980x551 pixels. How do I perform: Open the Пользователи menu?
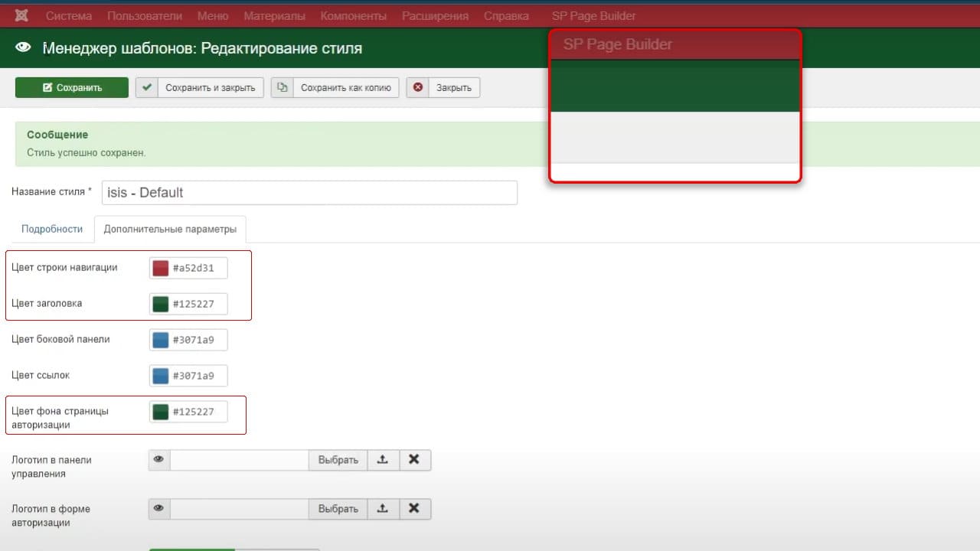tap(145, 15)
